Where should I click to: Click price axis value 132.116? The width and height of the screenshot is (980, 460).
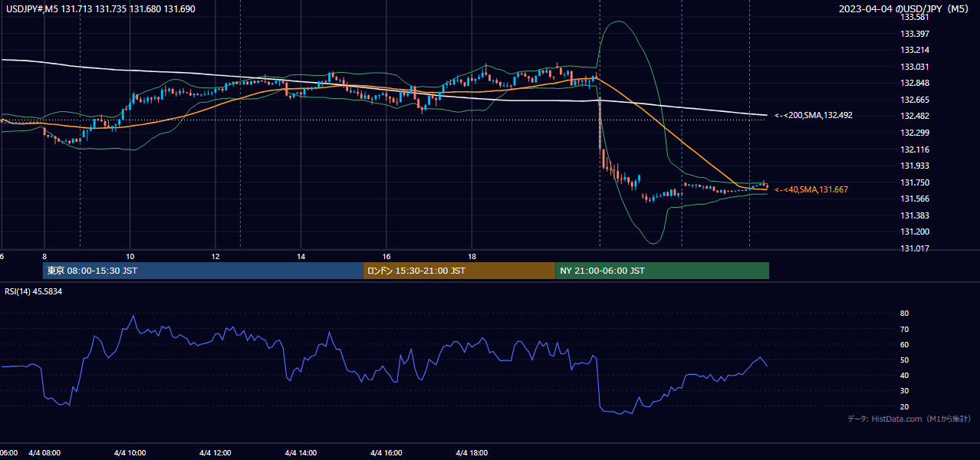[x=915, y=149]
